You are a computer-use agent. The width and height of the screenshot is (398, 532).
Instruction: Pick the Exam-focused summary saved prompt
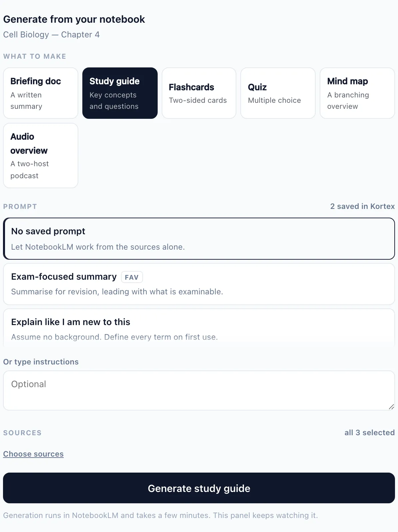pyautogui.click(x=199, y=284)
